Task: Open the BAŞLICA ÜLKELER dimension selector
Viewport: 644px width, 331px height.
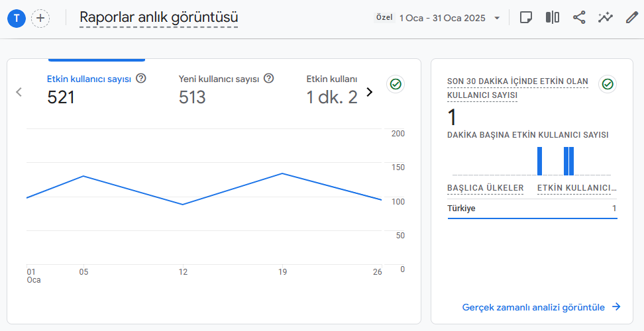Action: 486,188
